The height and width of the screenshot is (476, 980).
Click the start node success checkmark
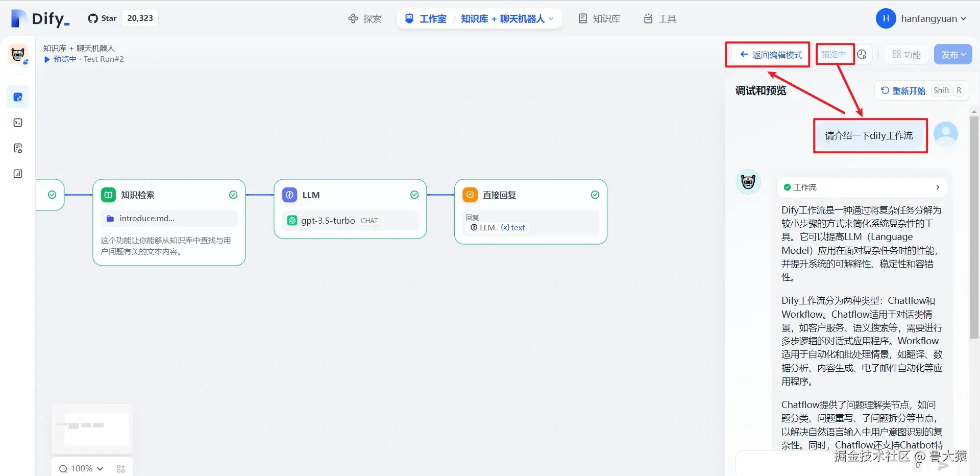point(52,195)
